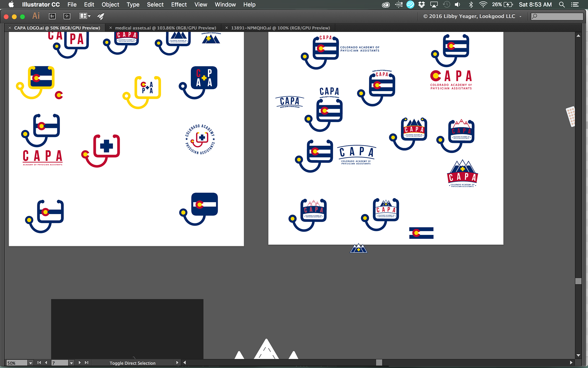Go to the next artboard
The image size is (588, 368).
pos(80,362)
